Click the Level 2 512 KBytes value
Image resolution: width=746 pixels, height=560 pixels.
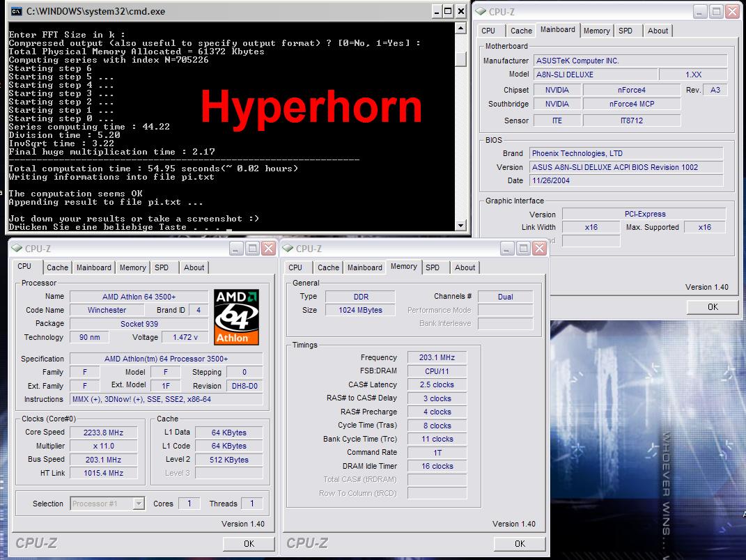[229, 460]
